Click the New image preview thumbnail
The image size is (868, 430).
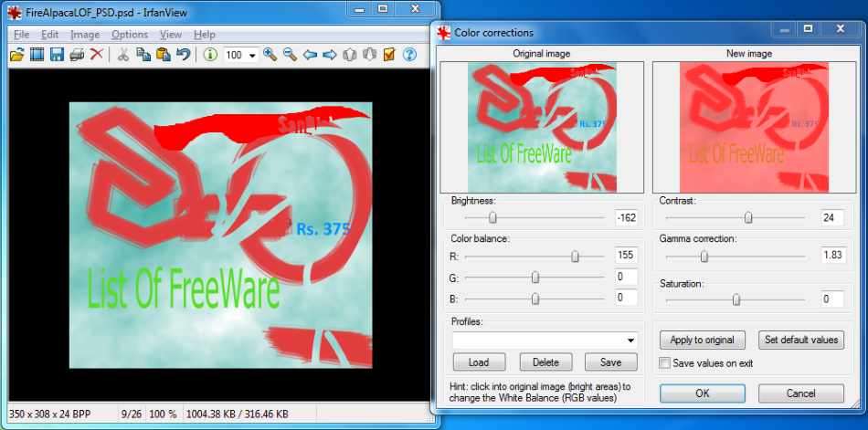pyautogui.click(x=754, y=127)
